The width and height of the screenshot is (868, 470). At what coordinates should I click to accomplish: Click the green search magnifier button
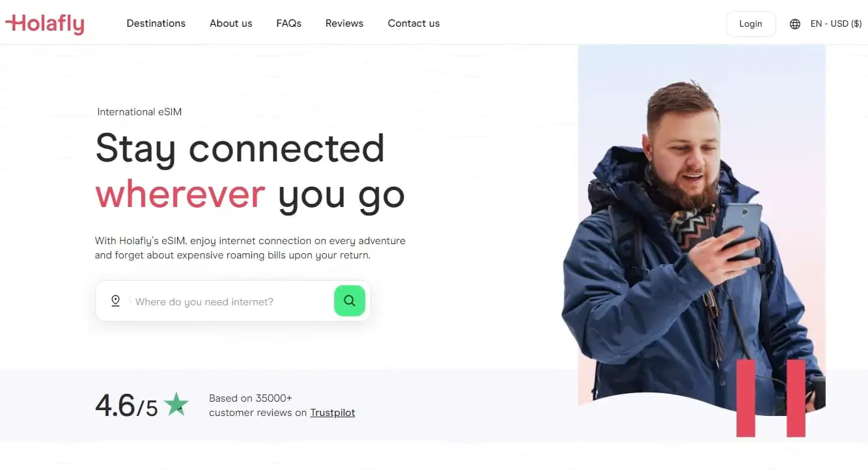coord(350,301)
